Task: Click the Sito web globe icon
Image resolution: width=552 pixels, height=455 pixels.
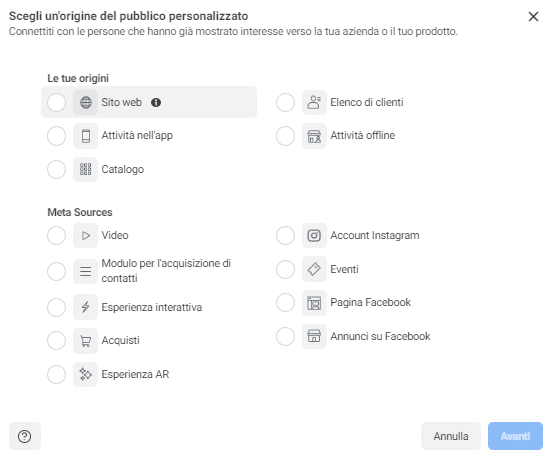Action: point(86,102)
